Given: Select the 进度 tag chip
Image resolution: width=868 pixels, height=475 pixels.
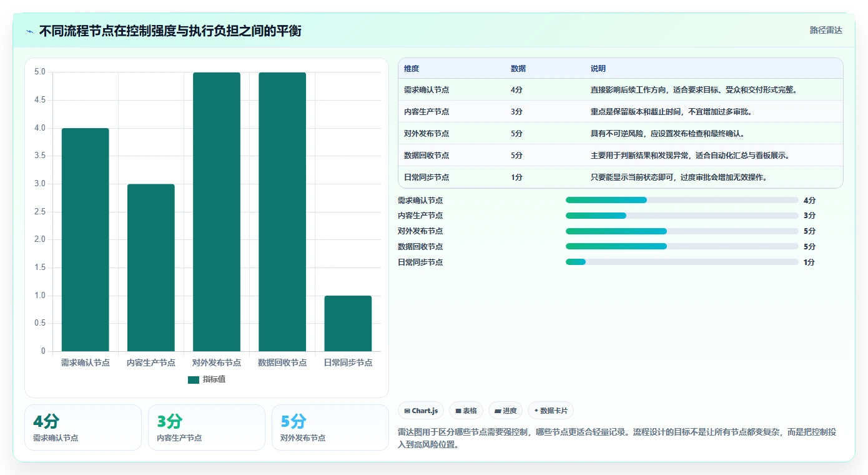Looking at the screenshot, I should pyautogui.click(x=506, y=411).
